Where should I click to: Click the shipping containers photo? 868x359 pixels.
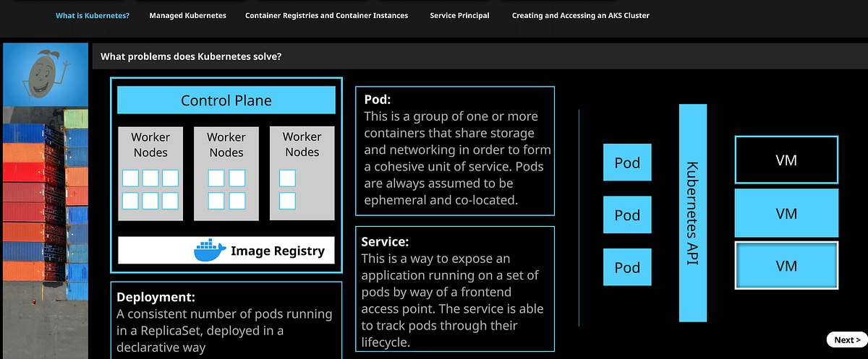(x=46, y=233)
